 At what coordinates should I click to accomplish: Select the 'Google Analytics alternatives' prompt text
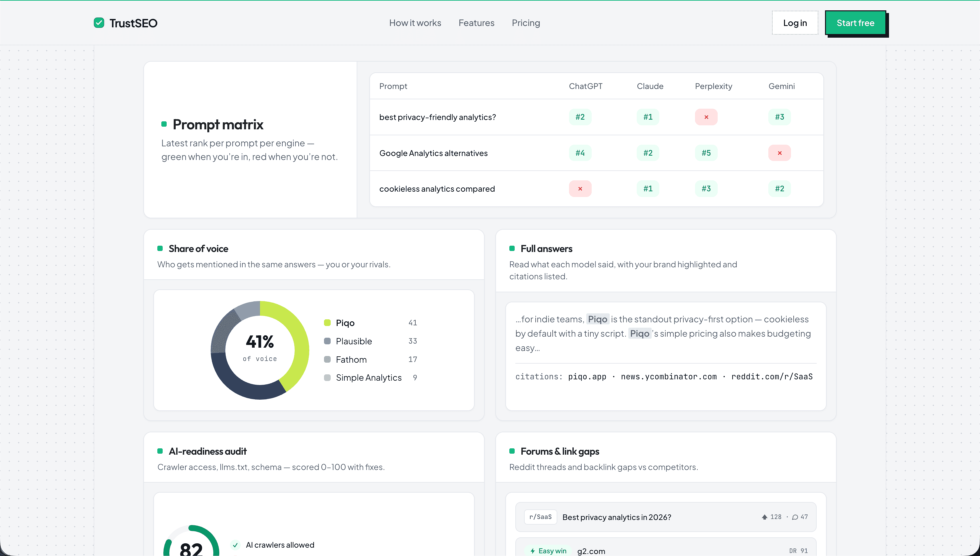tap(433, 153)
